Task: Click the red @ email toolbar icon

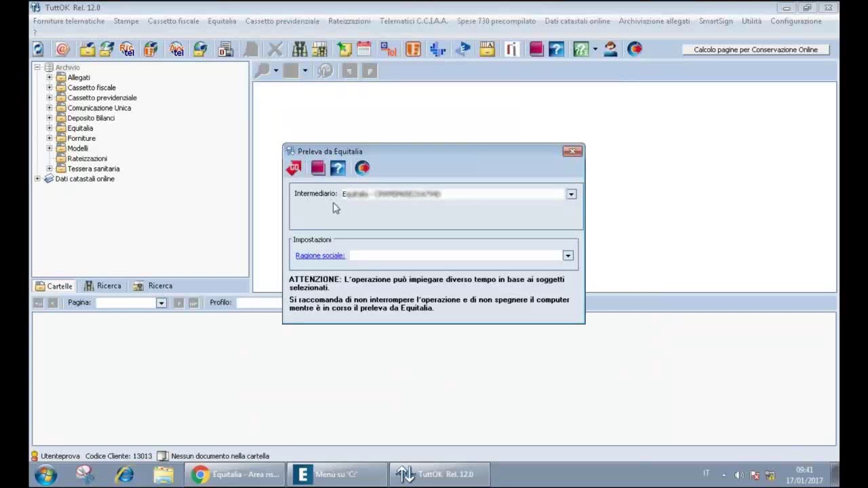Action: [x=62, y=49]
